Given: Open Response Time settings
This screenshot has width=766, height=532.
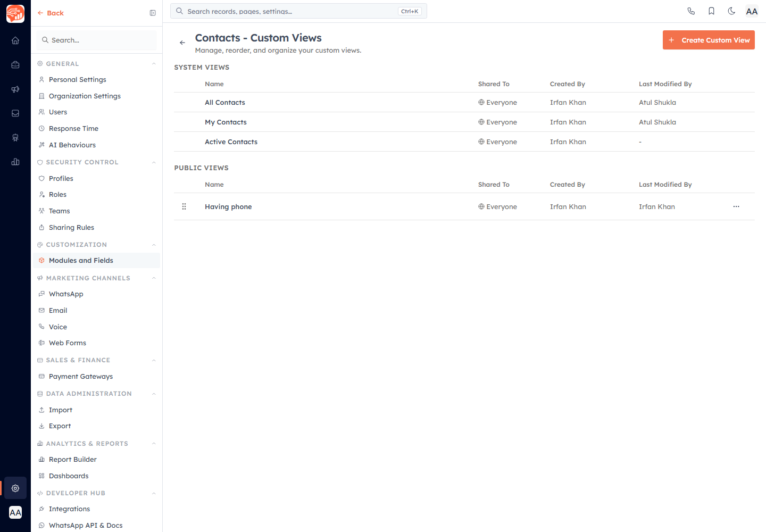Looking at the screenshot, I should click(97, 128).
